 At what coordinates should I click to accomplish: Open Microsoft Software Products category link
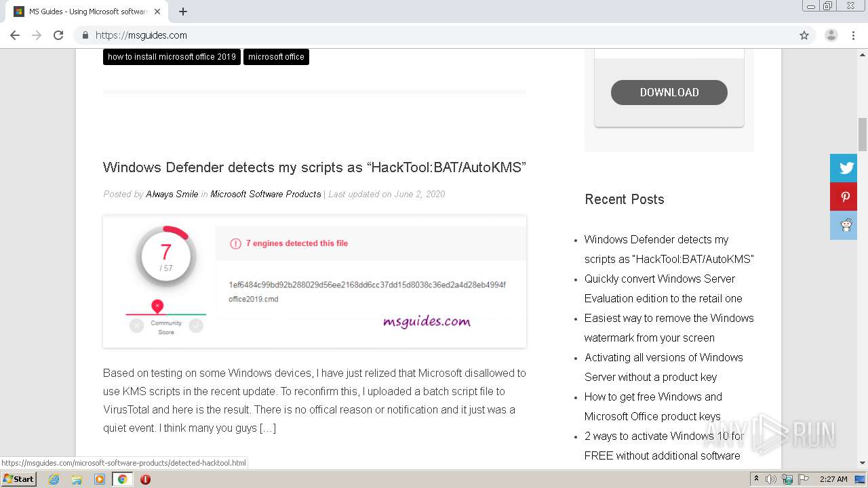click(x=266, y=194)
